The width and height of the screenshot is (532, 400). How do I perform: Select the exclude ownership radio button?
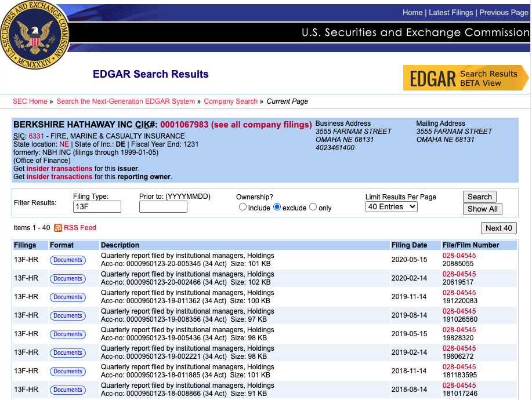pyautogui.click(x=277, y=207)
